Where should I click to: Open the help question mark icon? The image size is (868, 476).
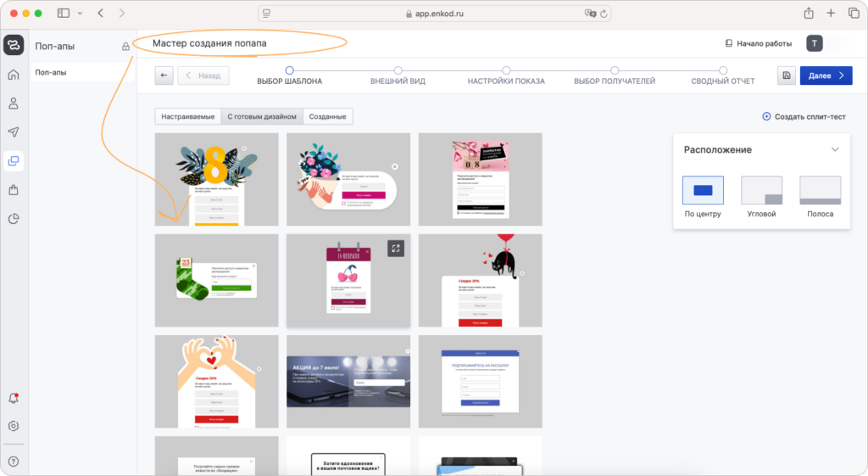point(14,461)
